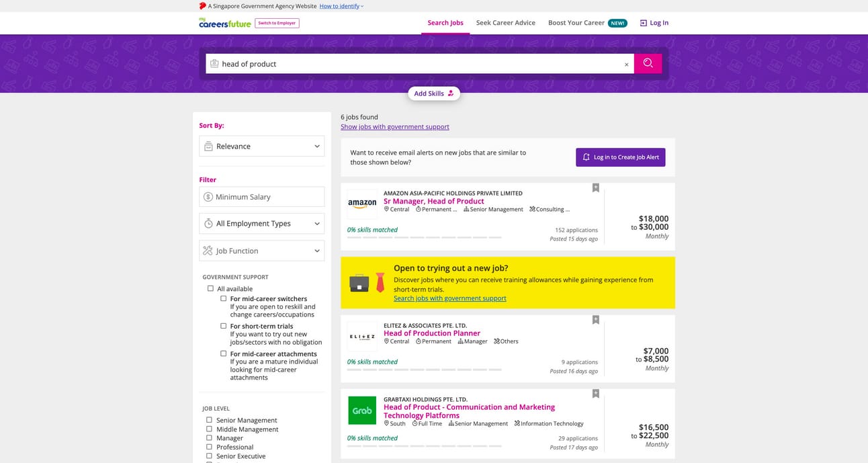Click the briefcase icon in the search bar
The width and height of the screenshot is (868, 463).
pos(214,64)
